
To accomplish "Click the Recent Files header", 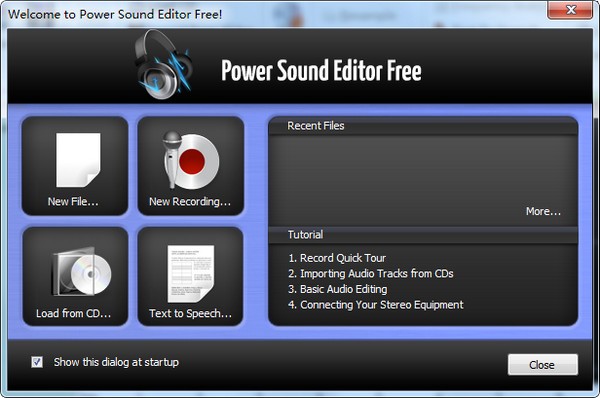I will (x=316, y=126).
